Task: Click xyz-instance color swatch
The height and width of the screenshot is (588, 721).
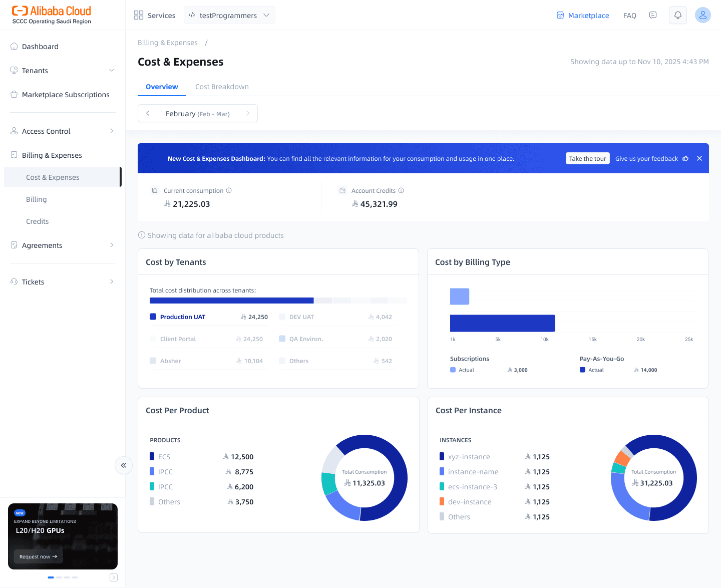Action: tap(442, 456)
